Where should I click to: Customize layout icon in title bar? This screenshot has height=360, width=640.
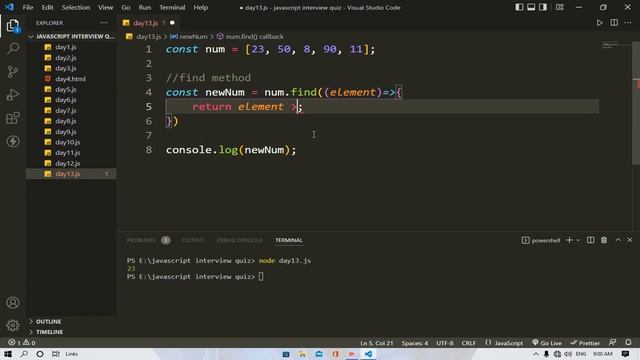pos(560,7)
